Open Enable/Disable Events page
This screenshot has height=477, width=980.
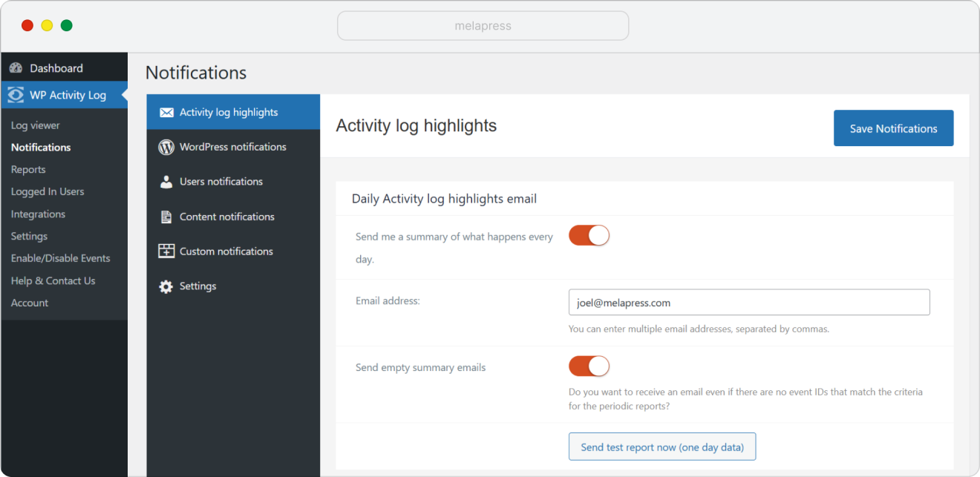60,258
